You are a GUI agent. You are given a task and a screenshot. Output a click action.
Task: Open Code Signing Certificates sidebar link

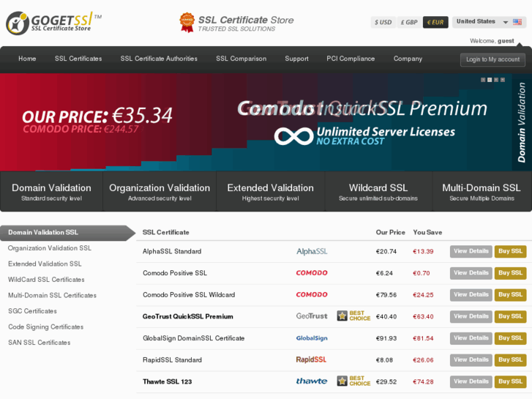coord(46,327)
